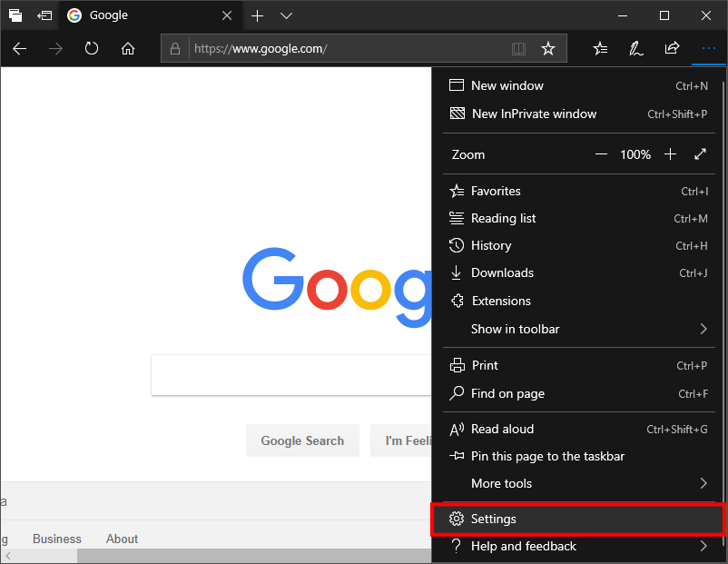
Task: Click the horizontal scrollbar left arrow
Action: point(8,556)
